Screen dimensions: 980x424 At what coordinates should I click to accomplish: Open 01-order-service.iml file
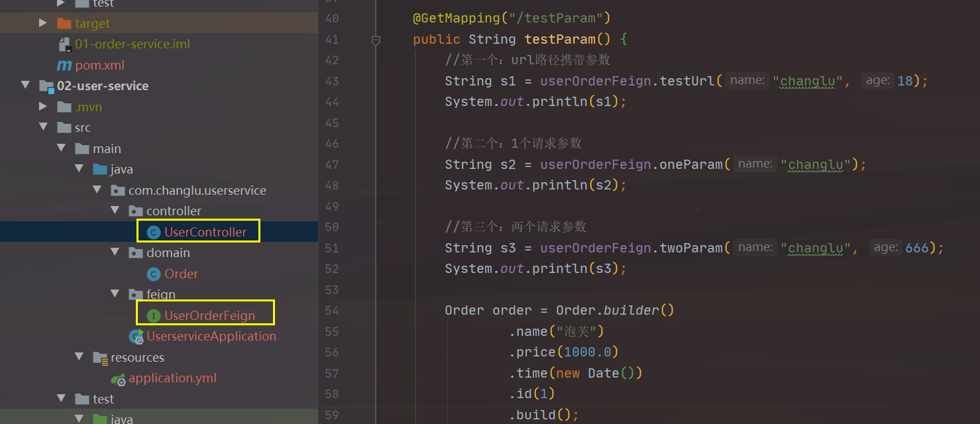133,44
